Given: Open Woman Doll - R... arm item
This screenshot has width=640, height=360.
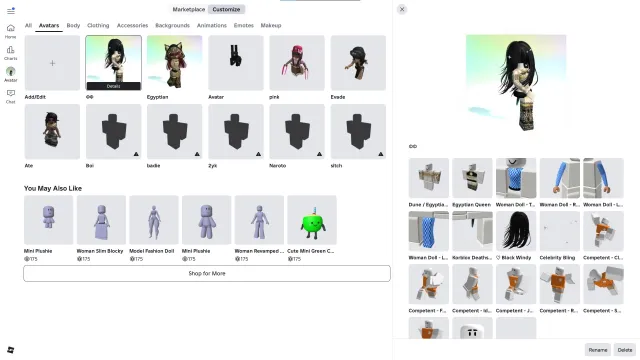Looking at the screenshot, I should pos(560,178).
